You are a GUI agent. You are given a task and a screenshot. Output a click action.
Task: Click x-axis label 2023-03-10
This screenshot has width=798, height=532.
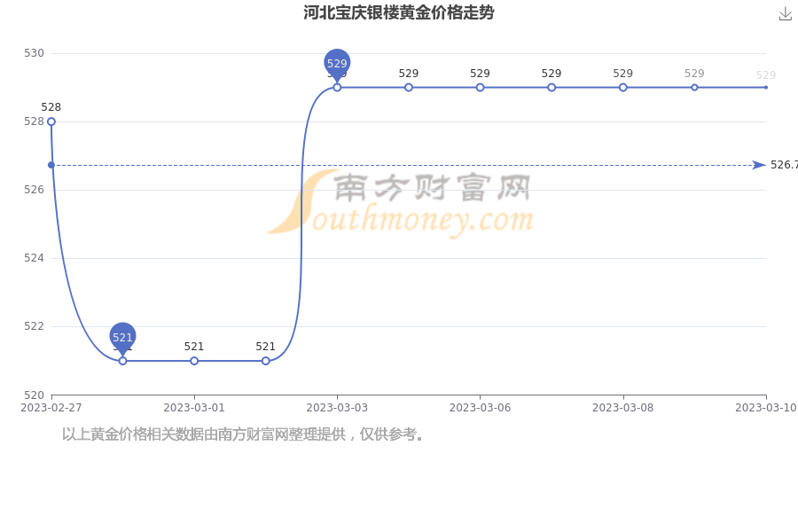pyautogui.click(x=766, y=408)
